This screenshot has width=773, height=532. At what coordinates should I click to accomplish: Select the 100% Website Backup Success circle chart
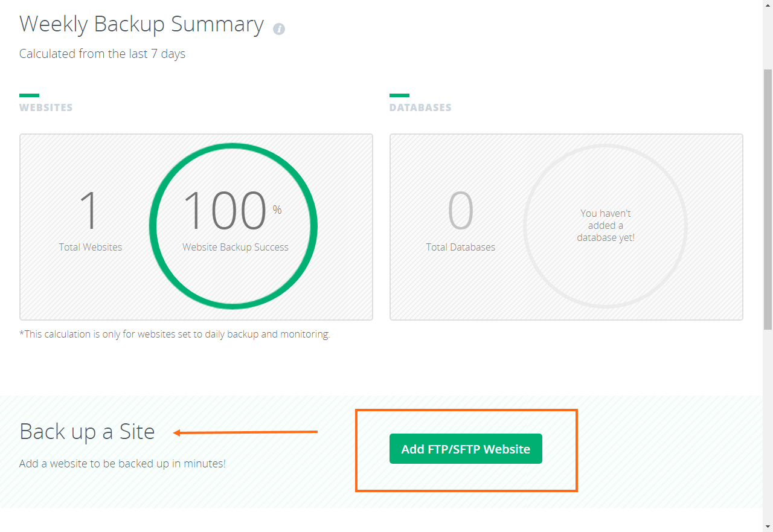coord(233,225)
